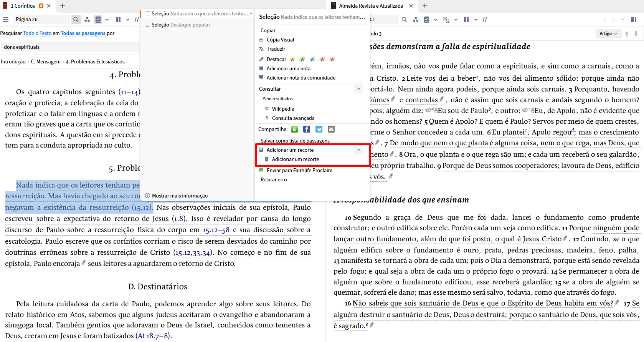The height and width of the screenshot is (342, 644).
Task: Click parallel resources slashes in Almeida toolbar
Action: click(485, 20)
